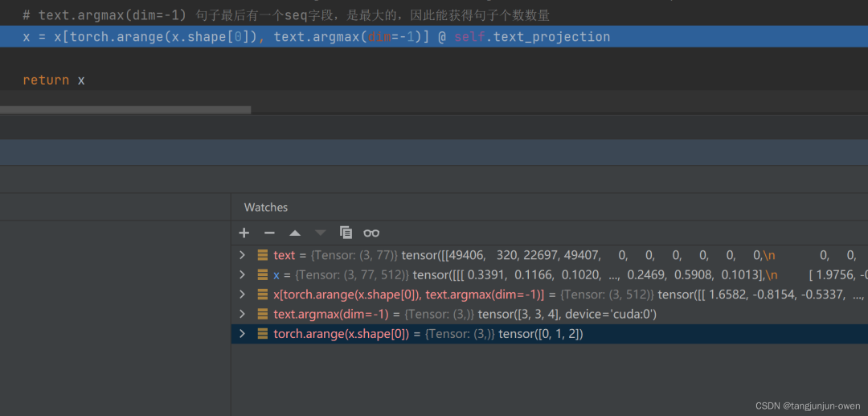
Task: Select the Watches panel tab
Action: coord(266,208)
